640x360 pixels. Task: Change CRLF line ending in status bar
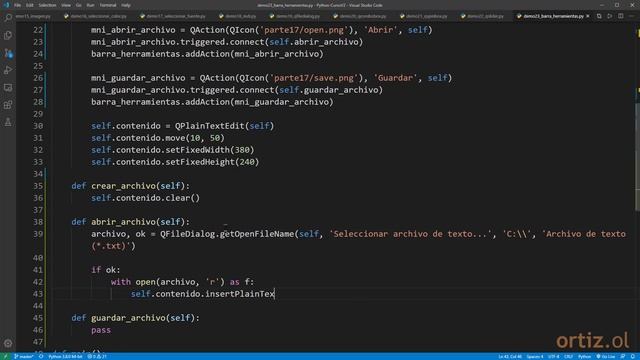(x=569, y=356)
